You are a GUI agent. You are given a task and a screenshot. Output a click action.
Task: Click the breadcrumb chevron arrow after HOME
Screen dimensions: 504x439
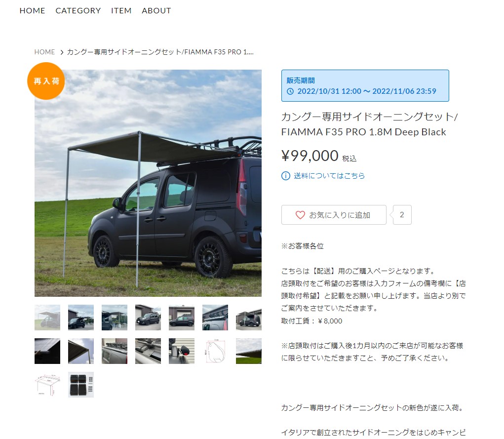[x=62, y=52]
